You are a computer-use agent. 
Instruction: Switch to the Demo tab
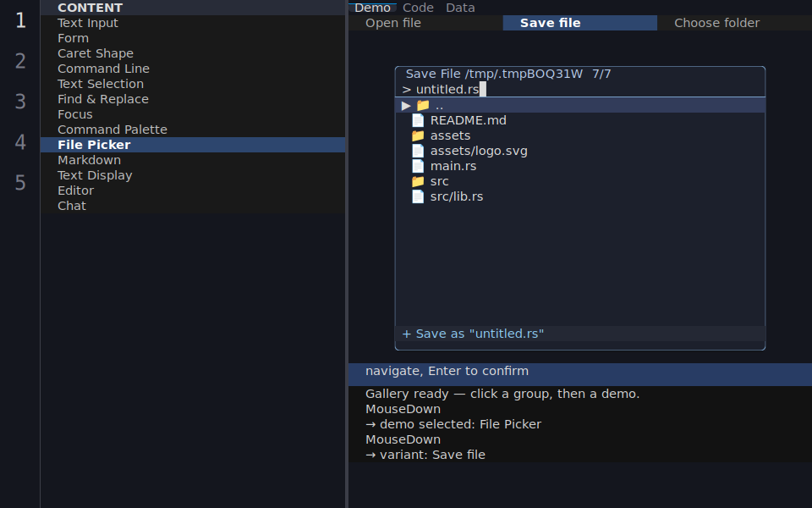coord(372,8)
